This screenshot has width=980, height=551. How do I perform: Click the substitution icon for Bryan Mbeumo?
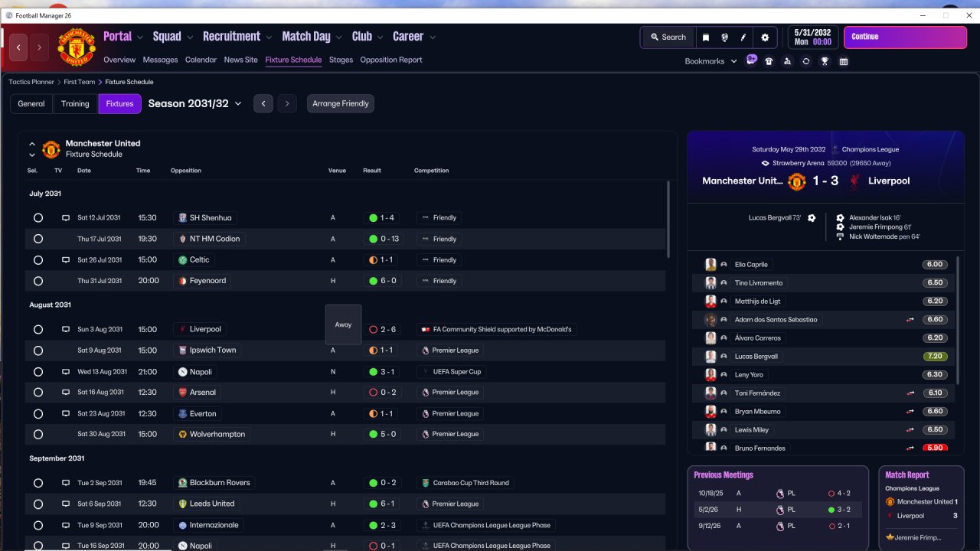(911, 411)
